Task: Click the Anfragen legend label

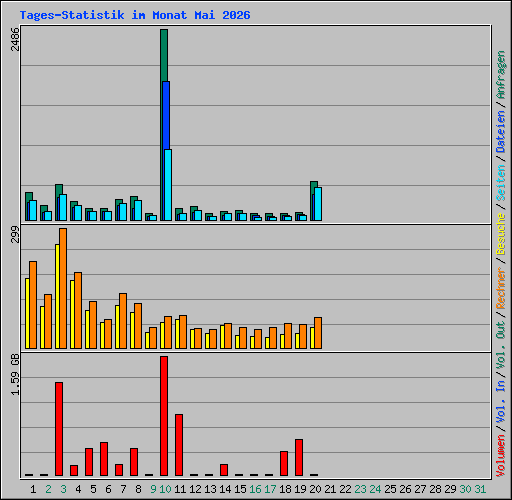Action: click(501, 75)
